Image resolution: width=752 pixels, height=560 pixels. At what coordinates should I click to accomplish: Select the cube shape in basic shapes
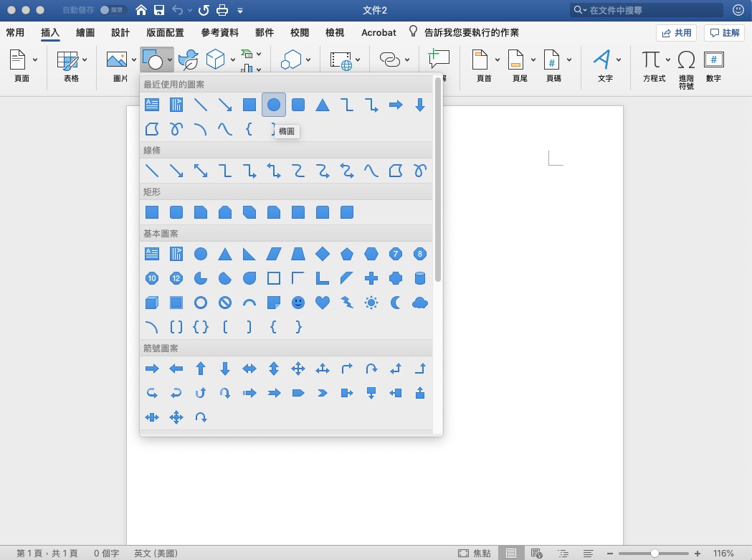tap(152, 303)
